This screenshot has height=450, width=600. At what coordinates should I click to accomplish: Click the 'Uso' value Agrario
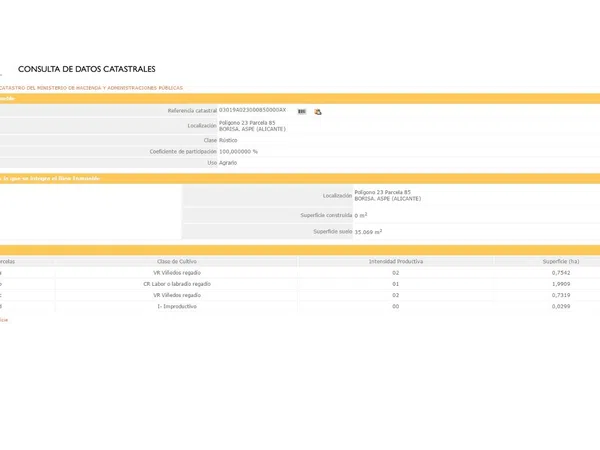(x=228, y=162)
